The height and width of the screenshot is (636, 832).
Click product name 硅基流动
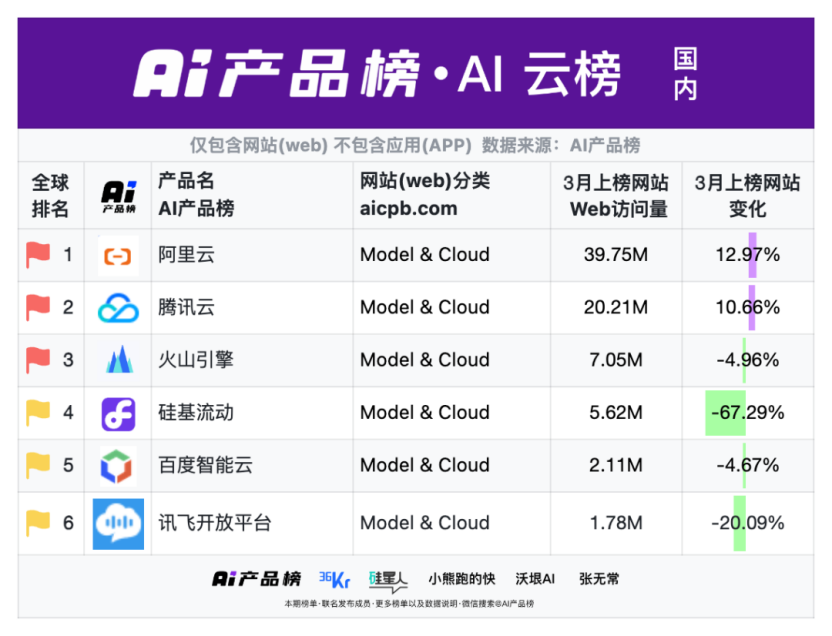(196, 412)
